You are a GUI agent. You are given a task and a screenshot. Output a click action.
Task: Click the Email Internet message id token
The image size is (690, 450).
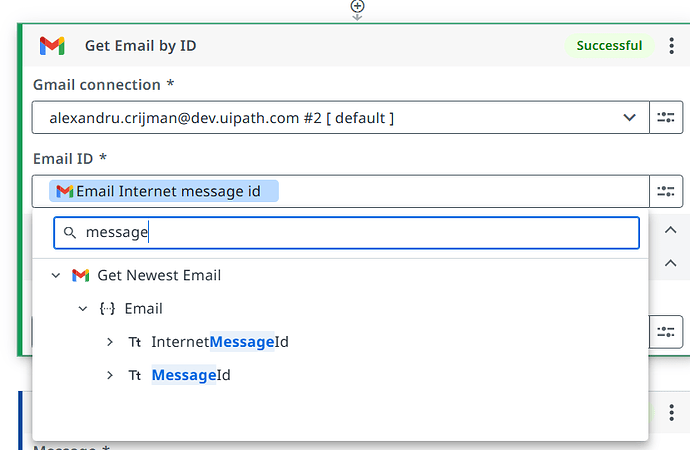pos(167,191)
